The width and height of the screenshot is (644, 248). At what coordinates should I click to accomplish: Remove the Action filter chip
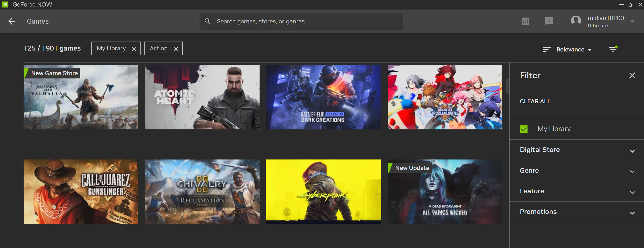tap(176, 49)
